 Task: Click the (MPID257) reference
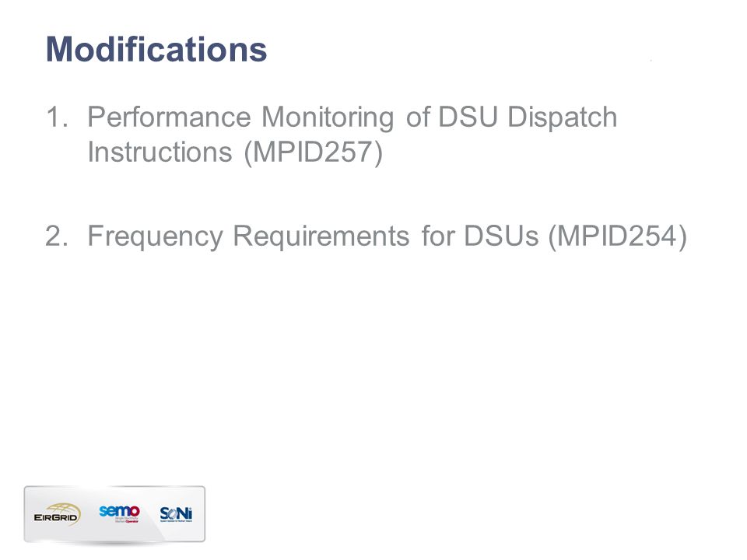coord(313,153)
